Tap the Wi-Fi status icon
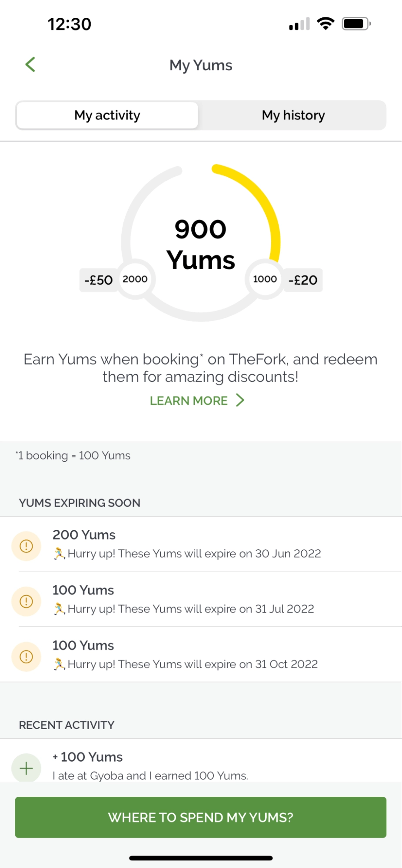 (326, 23)
